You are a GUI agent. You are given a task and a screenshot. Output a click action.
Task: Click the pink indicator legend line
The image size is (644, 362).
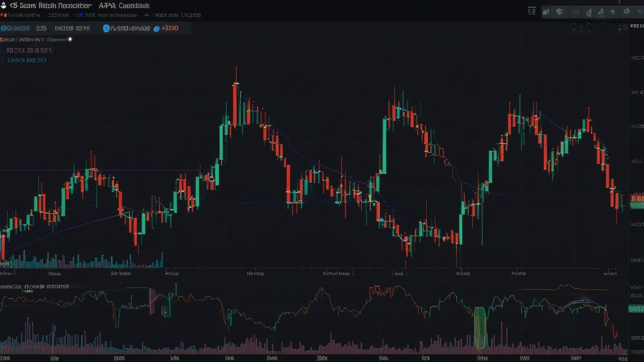point(29,51)
